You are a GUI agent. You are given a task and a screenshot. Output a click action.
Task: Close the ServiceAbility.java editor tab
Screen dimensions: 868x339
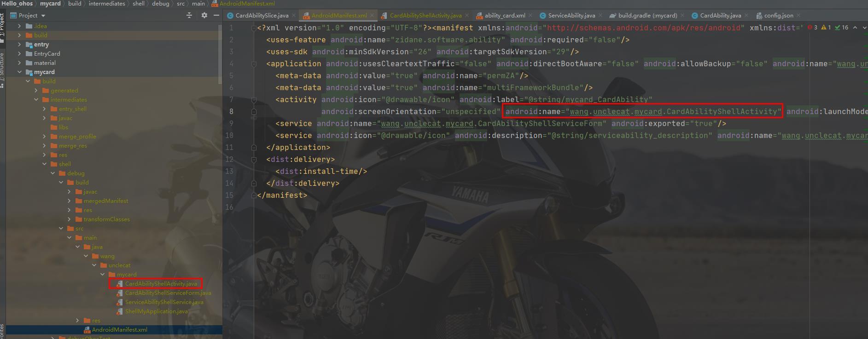[x=600, y=15]
